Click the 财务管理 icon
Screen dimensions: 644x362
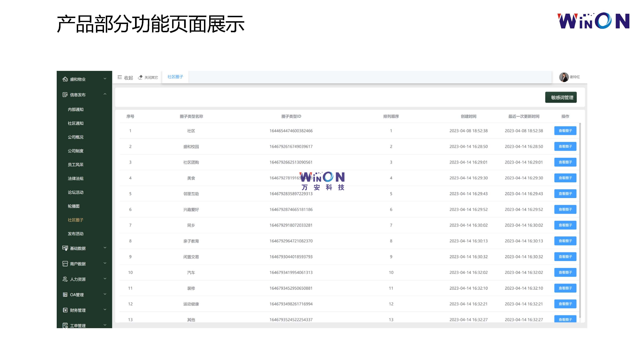point(65,310)
